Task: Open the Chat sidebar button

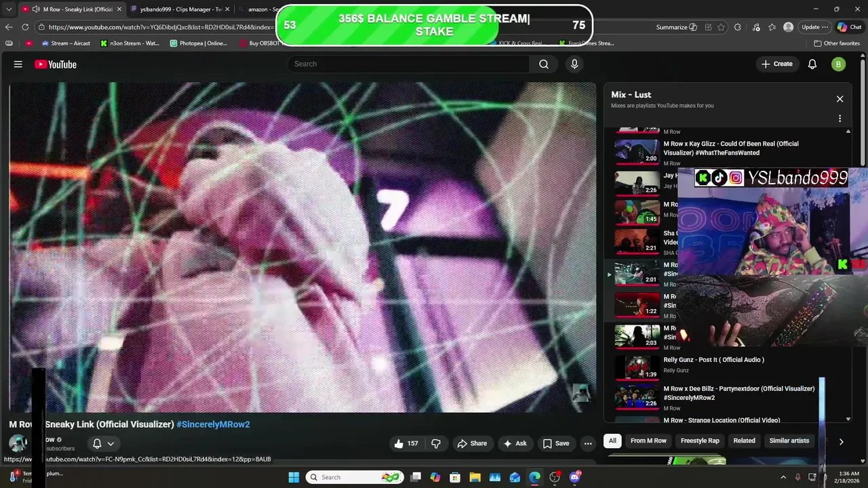Action: [x=849, y=27]
